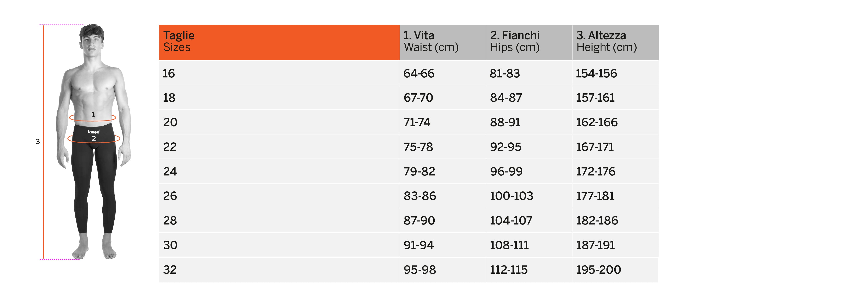Select the size 16 row label

click(x=169, y=74)
